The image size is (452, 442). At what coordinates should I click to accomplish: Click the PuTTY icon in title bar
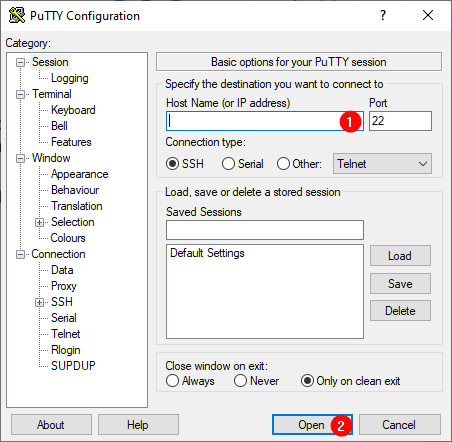coord(17,15)
